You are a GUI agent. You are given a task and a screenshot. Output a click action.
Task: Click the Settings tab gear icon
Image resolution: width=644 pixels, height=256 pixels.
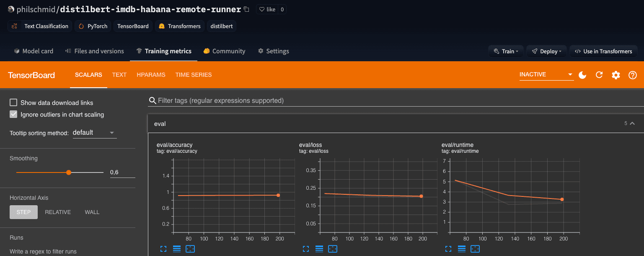point(261,51)
